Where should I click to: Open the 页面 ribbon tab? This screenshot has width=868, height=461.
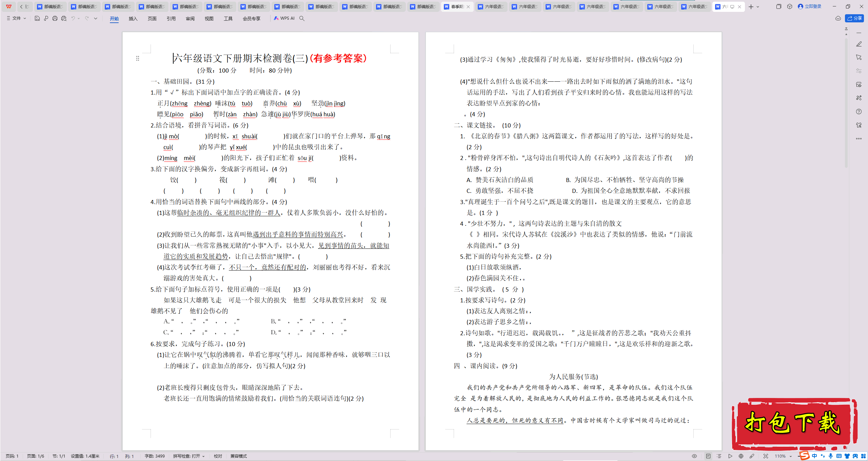(x=152, y=19)
